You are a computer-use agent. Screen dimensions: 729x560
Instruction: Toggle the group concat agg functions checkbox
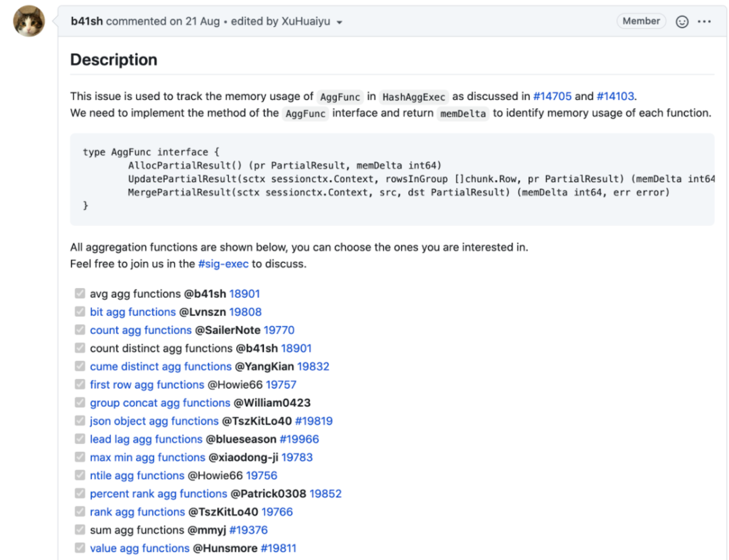click(x=80, y=403)
